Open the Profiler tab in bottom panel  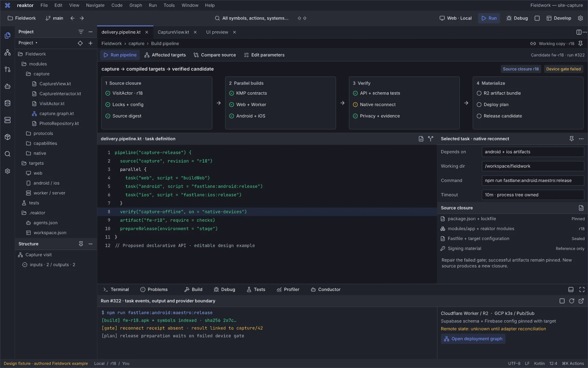point(288,289)
